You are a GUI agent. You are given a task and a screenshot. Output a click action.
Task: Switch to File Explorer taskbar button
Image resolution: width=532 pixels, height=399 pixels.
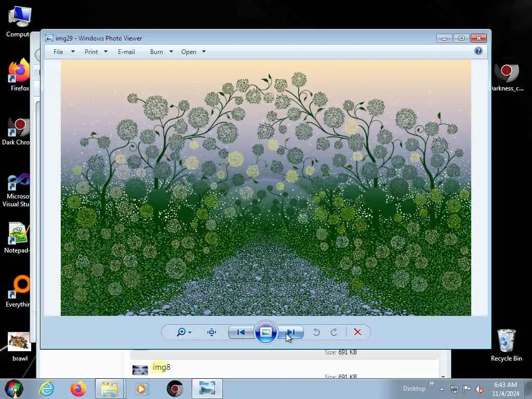click(x=109, y=389)
